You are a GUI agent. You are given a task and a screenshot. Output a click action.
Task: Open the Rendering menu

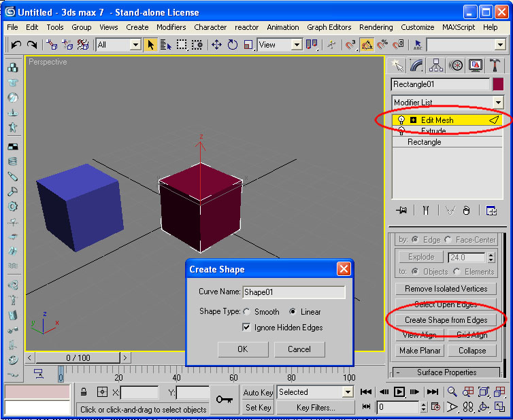coord(376,27)
